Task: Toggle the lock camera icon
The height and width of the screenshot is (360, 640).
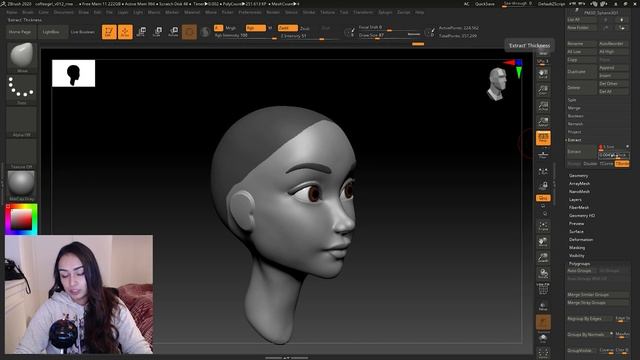Action: [x=543, y=186]
